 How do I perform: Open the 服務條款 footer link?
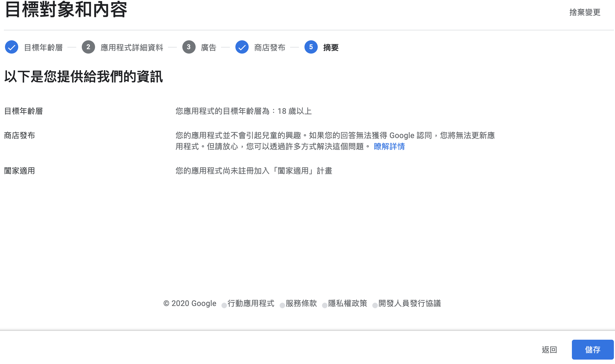(301, 303)
